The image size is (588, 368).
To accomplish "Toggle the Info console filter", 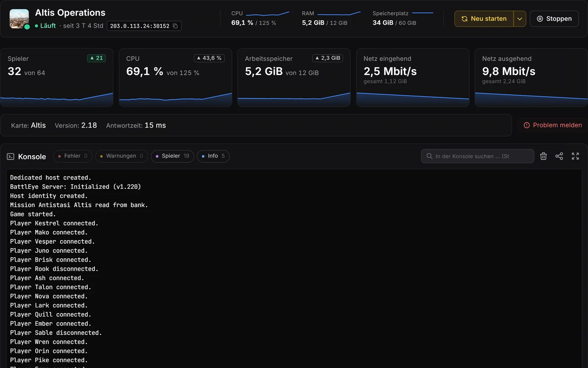I will pyautogui.click(x=213, y=156).
